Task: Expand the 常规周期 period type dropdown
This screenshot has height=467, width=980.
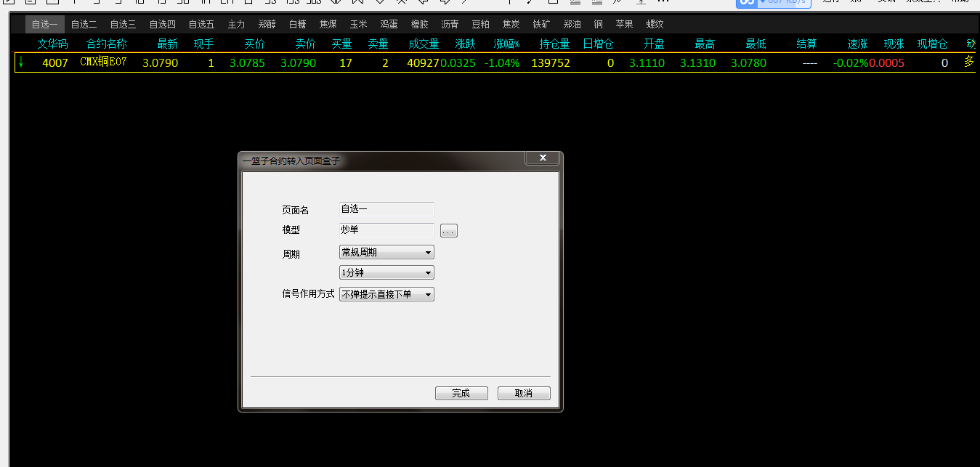Action: [x=386, y=253]
